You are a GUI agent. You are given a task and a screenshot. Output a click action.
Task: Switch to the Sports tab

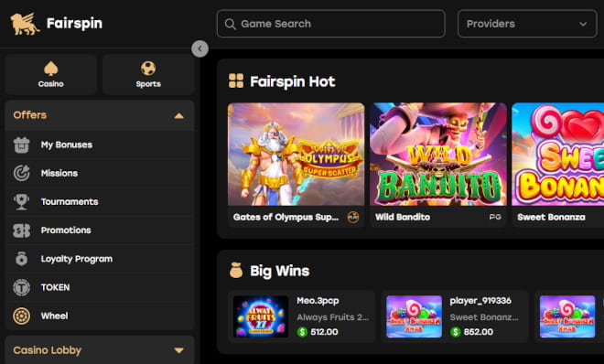coord(148,74)
